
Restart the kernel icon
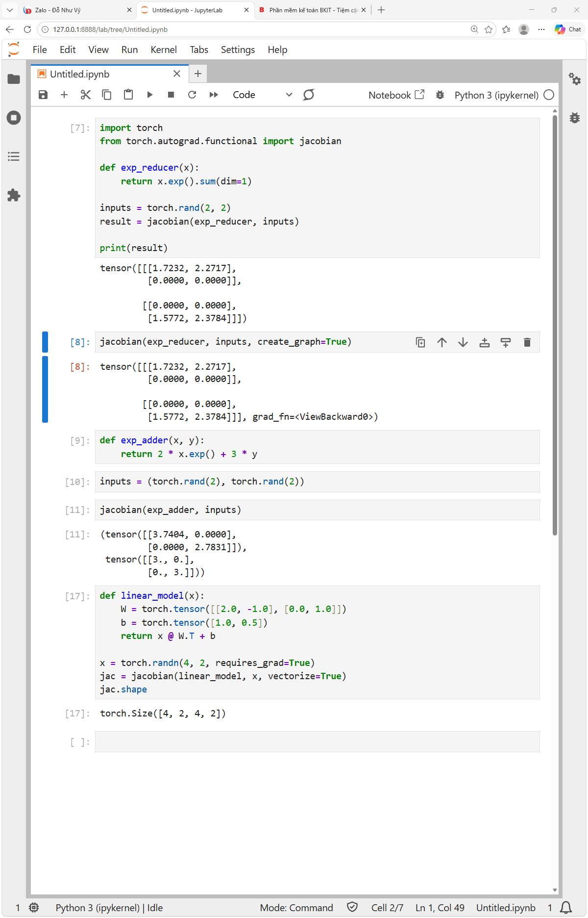pos(192,95)
